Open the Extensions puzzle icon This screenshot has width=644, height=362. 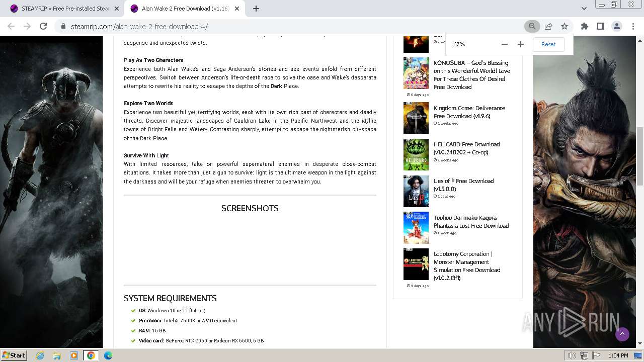(x=584, y=26)
